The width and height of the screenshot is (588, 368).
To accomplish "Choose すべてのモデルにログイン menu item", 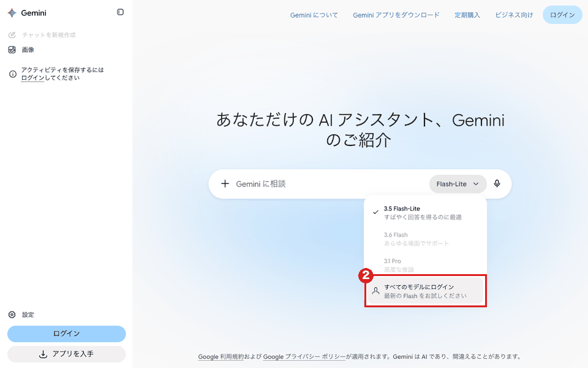I will pos(425,291).
